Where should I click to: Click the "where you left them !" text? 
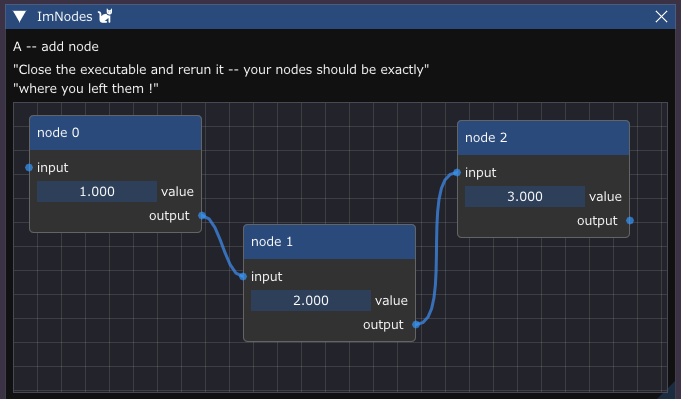click(86, 89)
